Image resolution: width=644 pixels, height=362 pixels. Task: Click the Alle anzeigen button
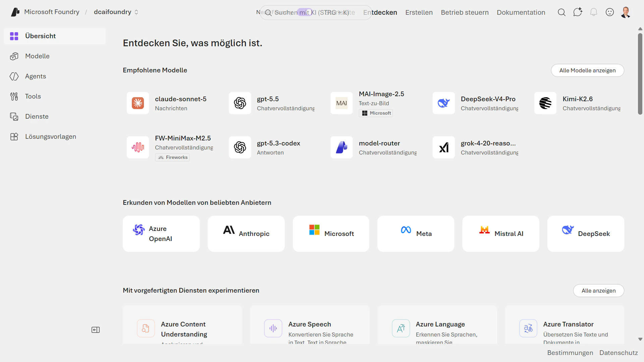pos(598,291)
